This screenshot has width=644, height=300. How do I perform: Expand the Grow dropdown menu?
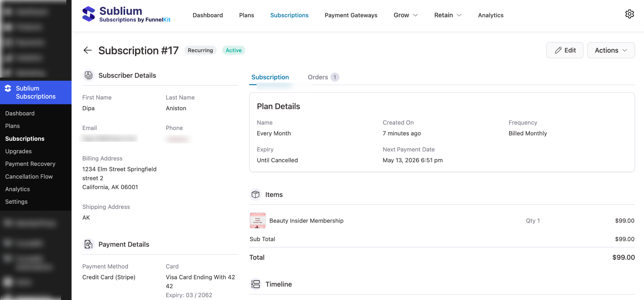[405, 15]
